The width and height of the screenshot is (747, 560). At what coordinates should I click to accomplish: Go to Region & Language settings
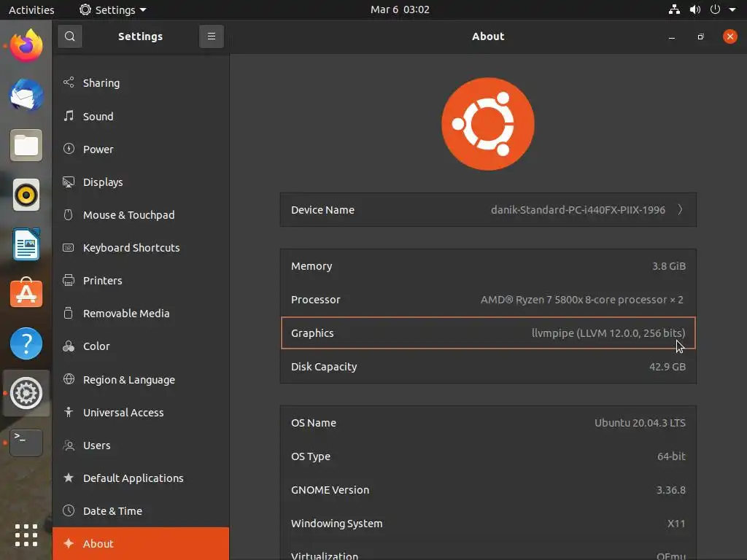click(141, 379)
